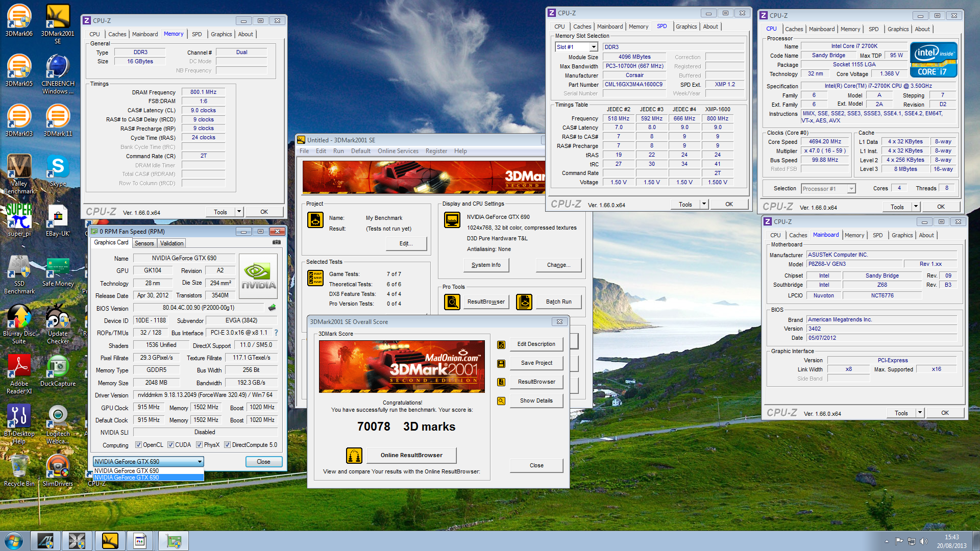980x551 pixels.
Task: Toggle the CUDA checkbox in GPU-Z
Action: click(170, 445)
